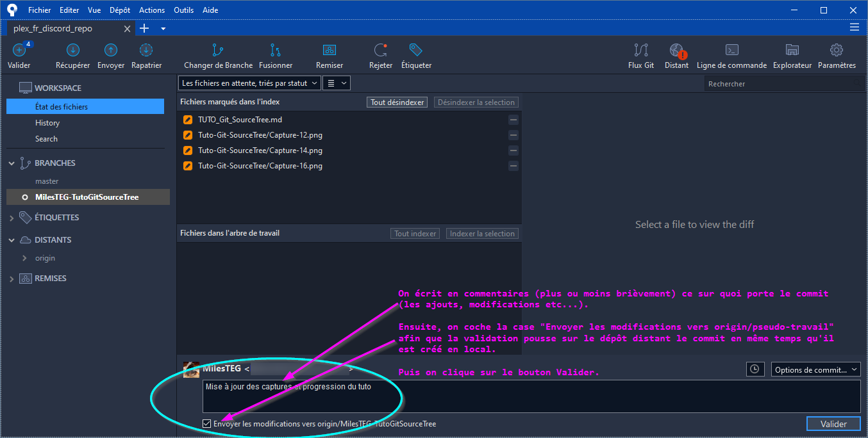The image size is (868, 438).
Task: Open the Dépôt menu
Action: click(x=120, y=10)
